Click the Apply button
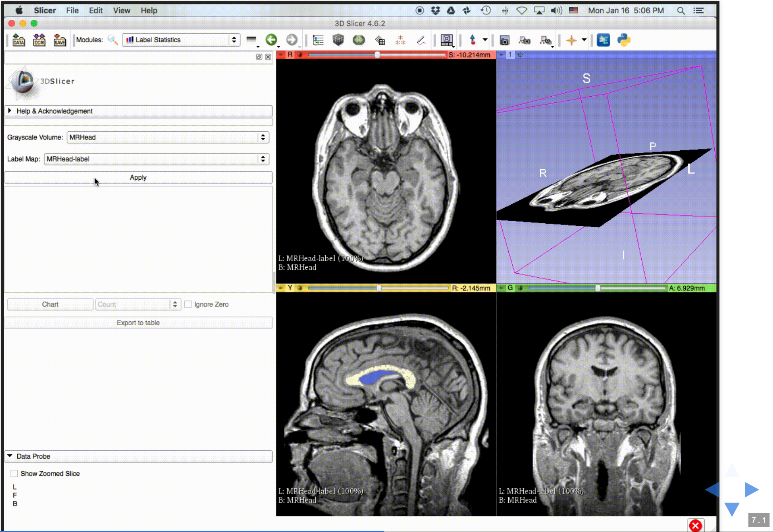This screenshot has width=773, height=532. (138, 177)
